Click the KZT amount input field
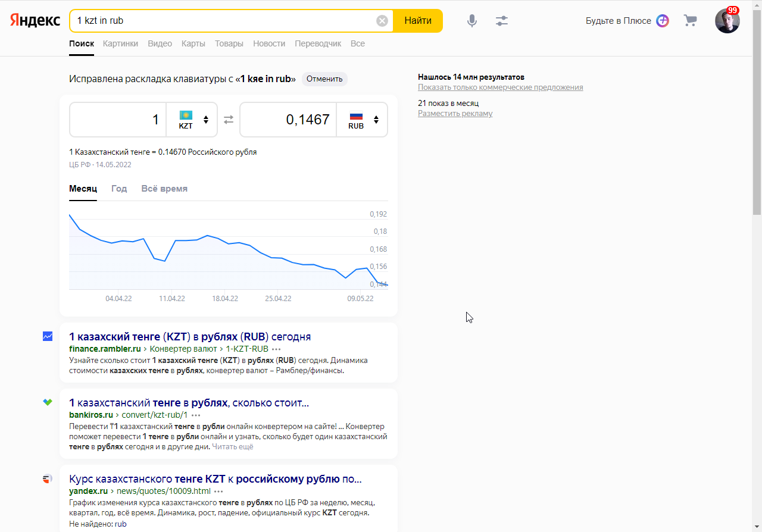The width and height of the screenshot is (762, 532). [x=118, y=120]
